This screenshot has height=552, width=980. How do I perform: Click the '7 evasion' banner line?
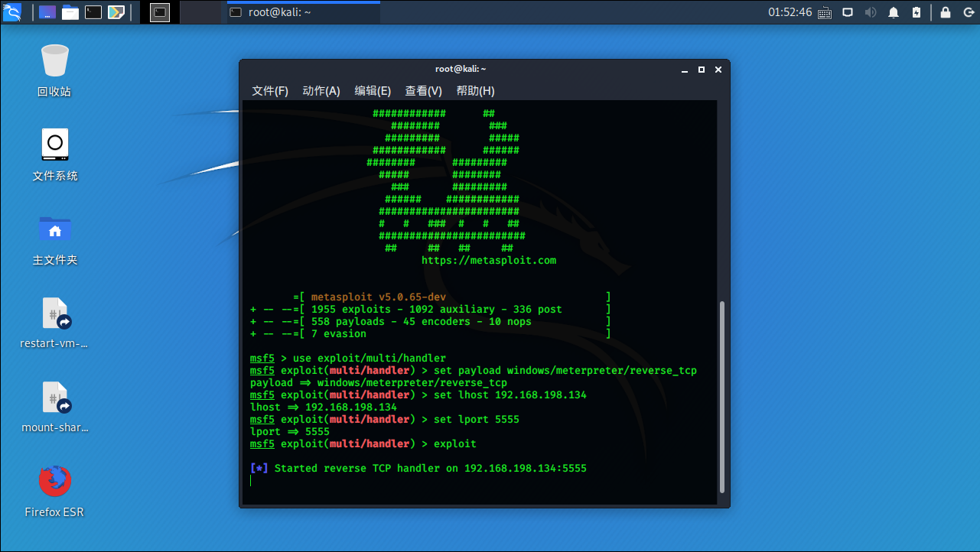pos(431,334)
